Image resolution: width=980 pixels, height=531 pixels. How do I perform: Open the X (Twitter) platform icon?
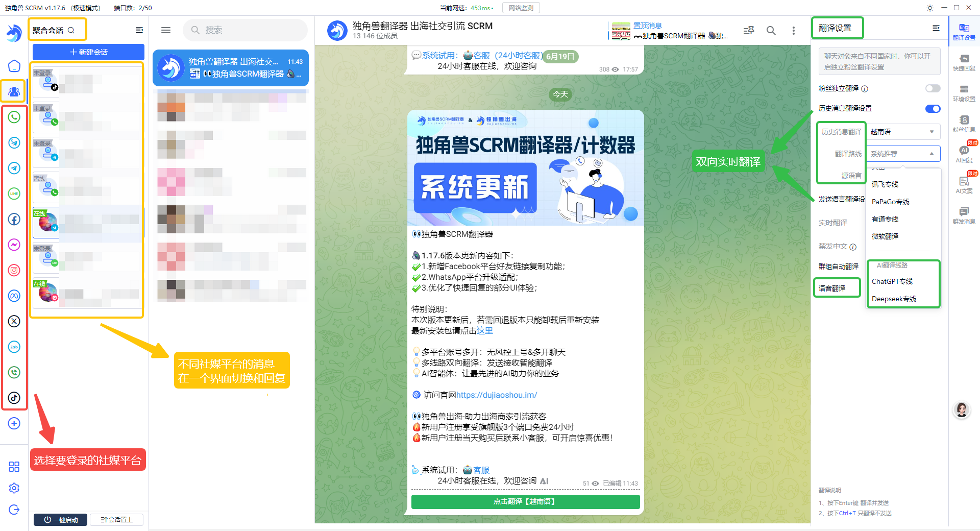pos(14,321)
